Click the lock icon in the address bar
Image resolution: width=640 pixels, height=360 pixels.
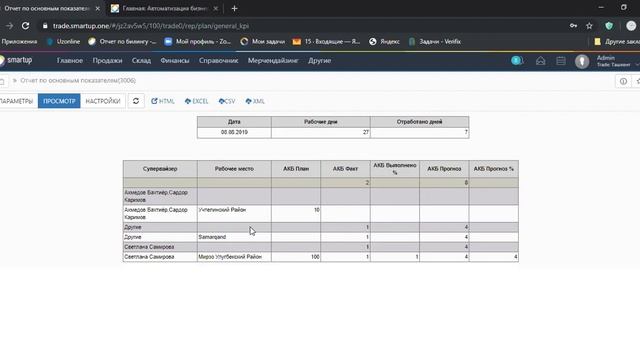45,26
